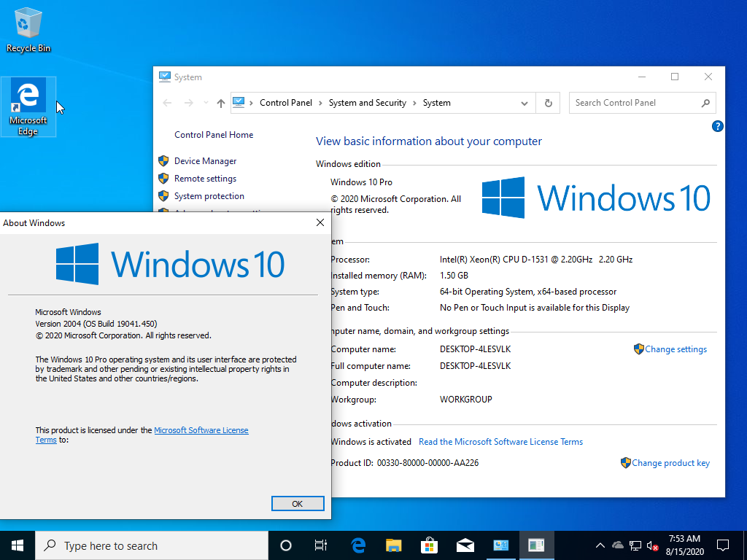Select the System breadcrumb item
Image resolution: width=747 pixels, height=560 pixels.
(x=437, y=103)
